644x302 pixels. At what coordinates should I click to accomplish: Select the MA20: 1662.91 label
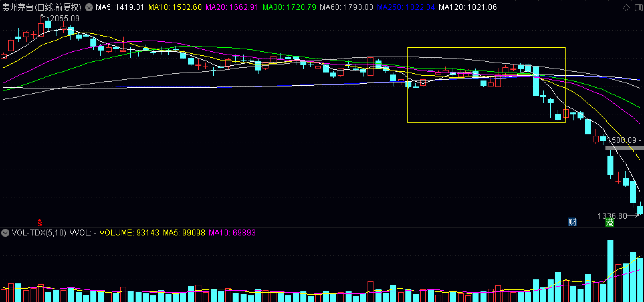click(232, 7)
